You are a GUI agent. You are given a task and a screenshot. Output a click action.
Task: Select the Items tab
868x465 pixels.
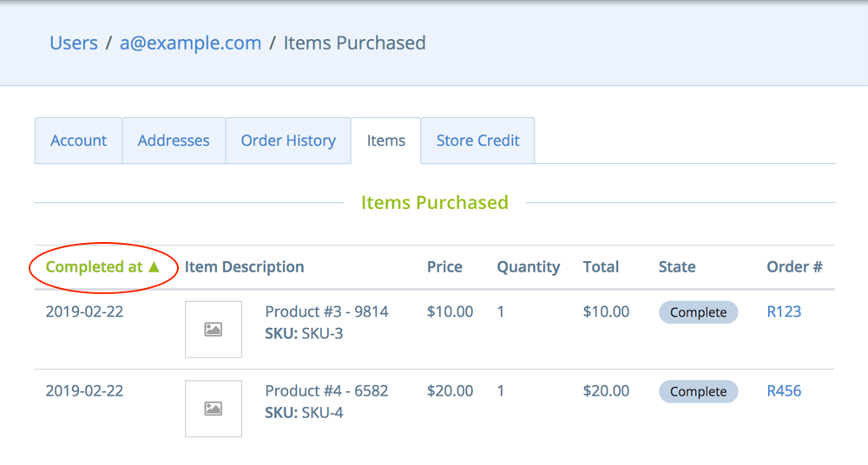click(x=386, y=141)
